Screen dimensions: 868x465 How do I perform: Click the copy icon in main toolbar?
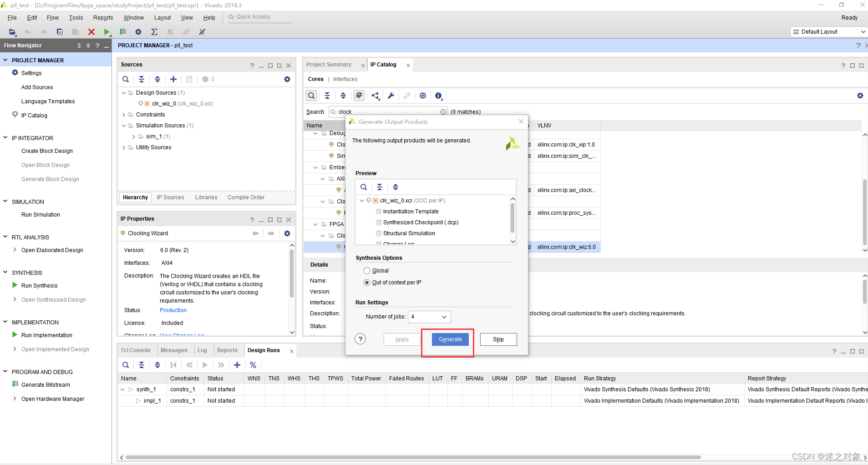point(60,32)
